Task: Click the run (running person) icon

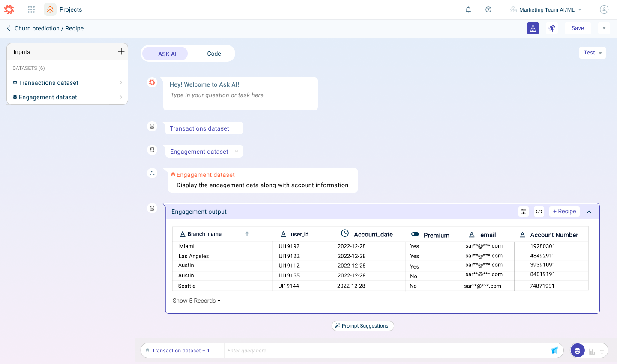Action: (x=552, y=28)
